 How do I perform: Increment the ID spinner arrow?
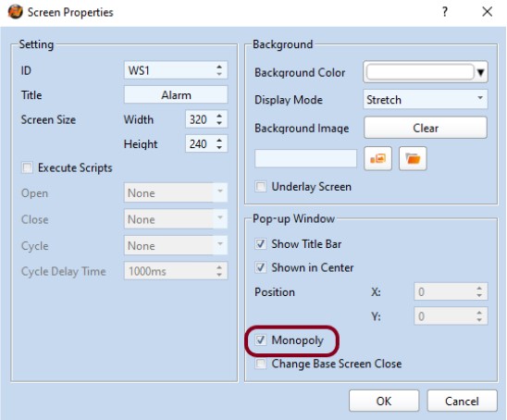(219, 67)
